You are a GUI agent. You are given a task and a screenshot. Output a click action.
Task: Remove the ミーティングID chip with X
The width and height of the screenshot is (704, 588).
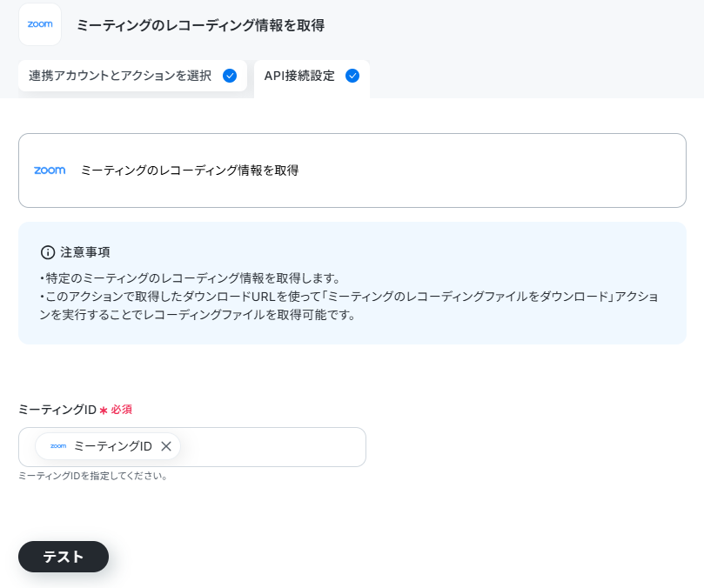[x=166, y=446]
